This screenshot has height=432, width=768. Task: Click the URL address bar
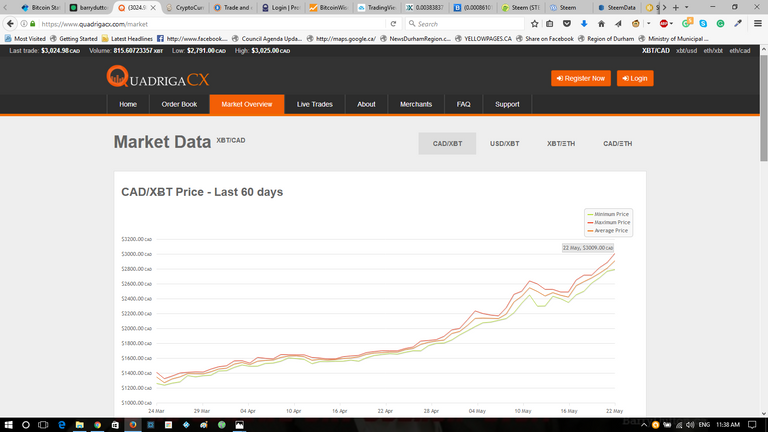[211, 24]
